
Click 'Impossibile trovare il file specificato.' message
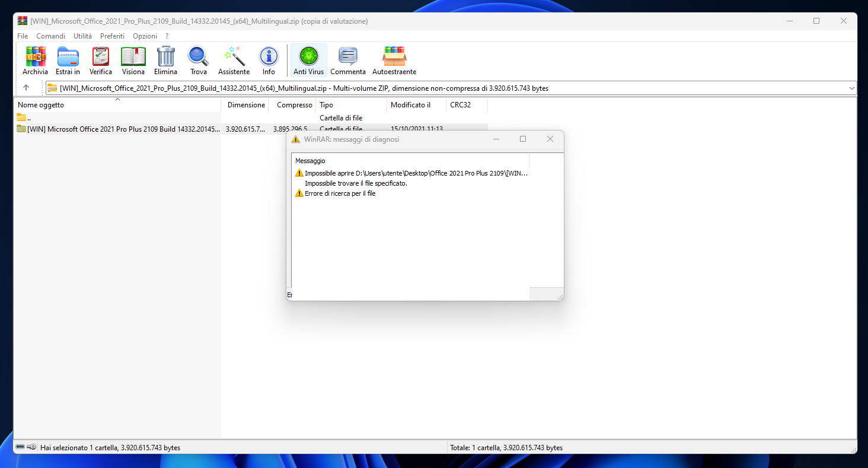pyautogui.click(x=356, y=183)
